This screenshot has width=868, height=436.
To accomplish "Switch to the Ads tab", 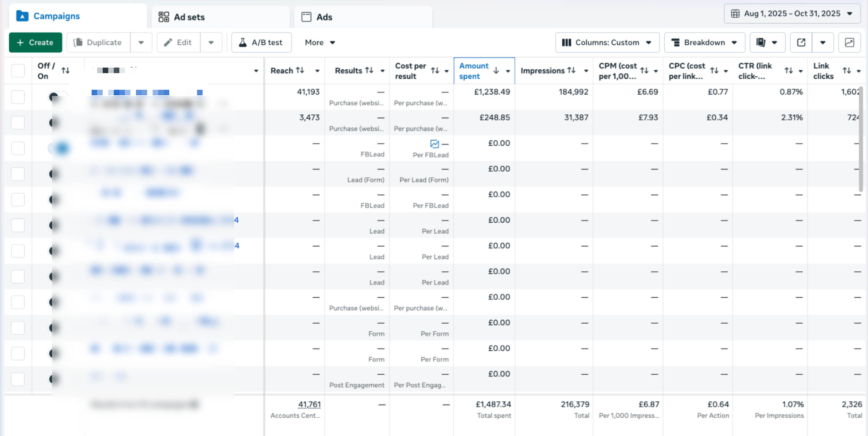I will click(363, 17).
